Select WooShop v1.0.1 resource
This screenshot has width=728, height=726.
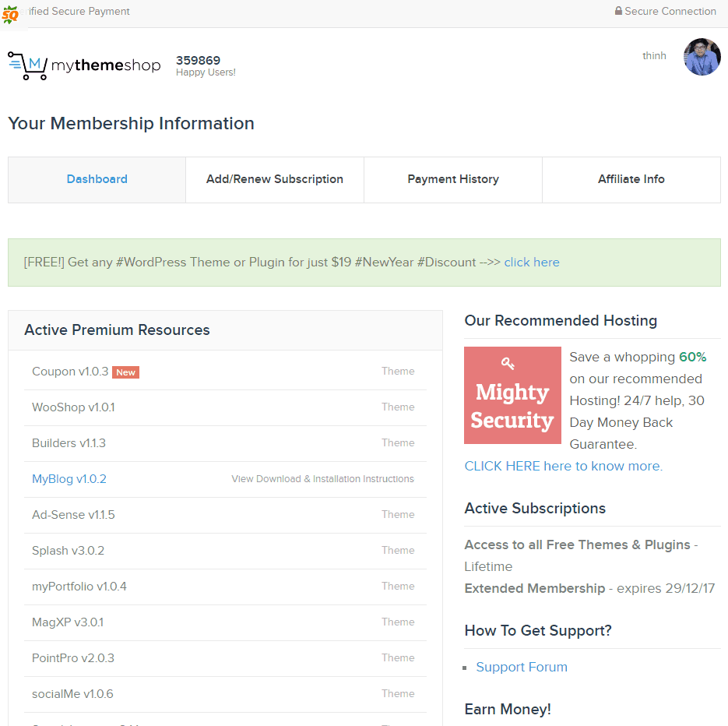[73, 407]
